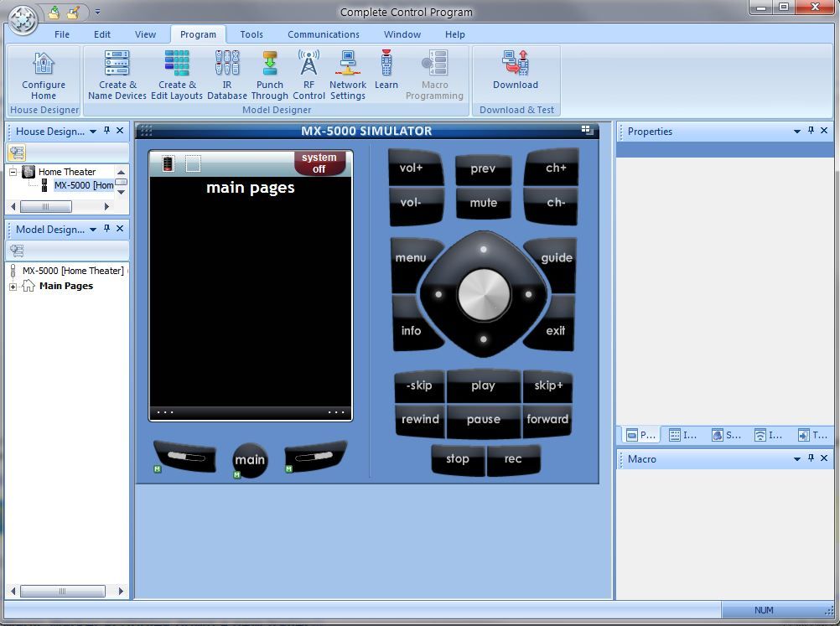This screenshot has height=626, width=840.
Task: Select MX-5000 [Home Theater] in Model Designer
Action: pos(73,271)
